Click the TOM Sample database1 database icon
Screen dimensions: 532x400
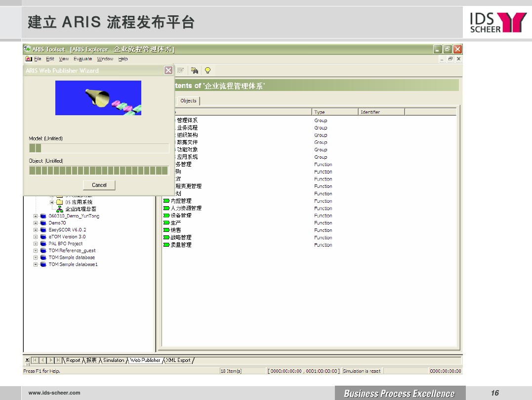pyautogui.click(x=43, y=264)
